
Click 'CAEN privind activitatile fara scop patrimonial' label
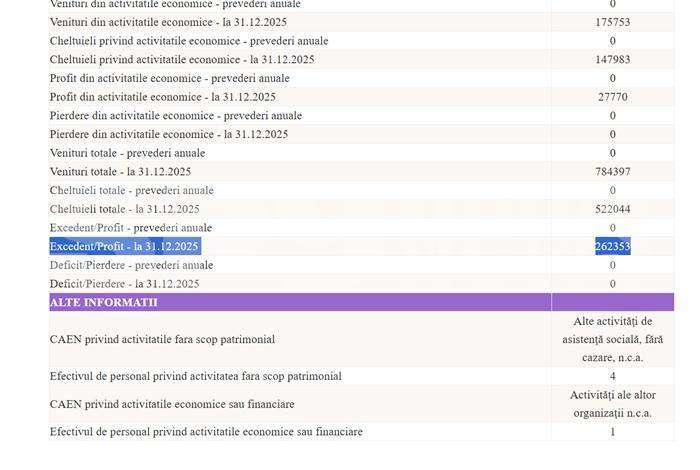pyautogui.click(x=162, y=340)
